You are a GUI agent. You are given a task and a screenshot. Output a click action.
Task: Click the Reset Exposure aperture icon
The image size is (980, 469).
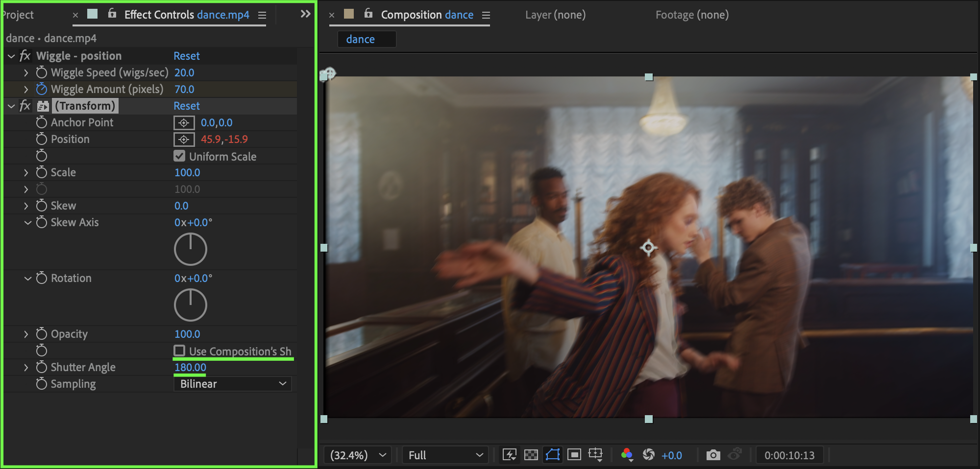(649, 455)
